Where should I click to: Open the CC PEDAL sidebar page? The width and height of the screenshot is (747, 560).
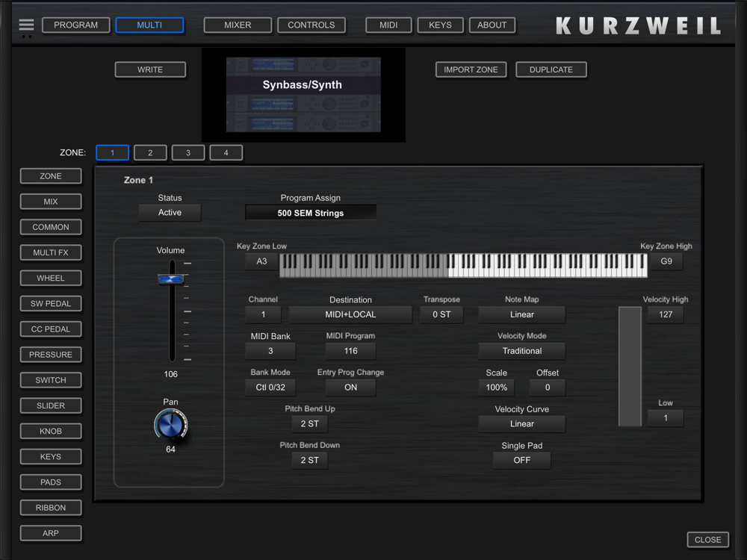click(51, 329)
